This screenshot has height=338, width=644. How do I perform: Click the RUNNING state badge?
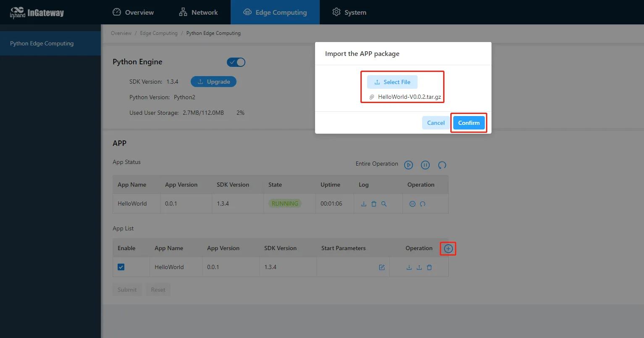(x=285, y=203)
